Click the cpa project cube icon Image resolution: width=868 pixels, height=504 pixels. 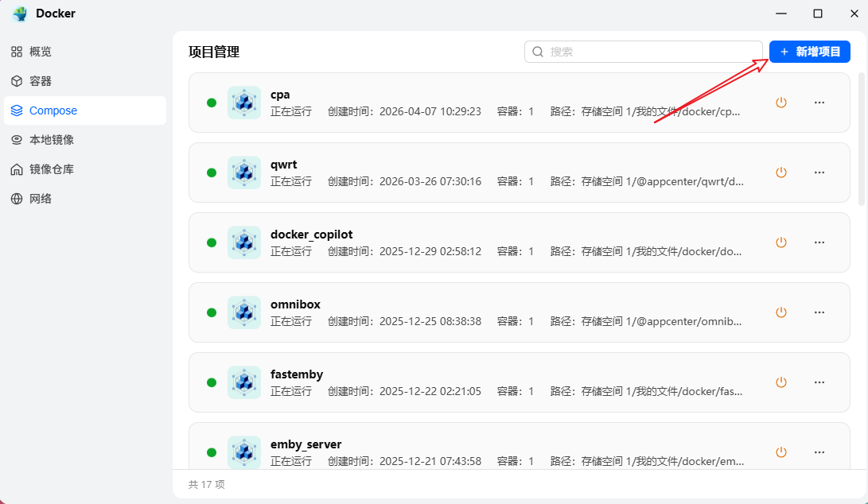[244, 103]
